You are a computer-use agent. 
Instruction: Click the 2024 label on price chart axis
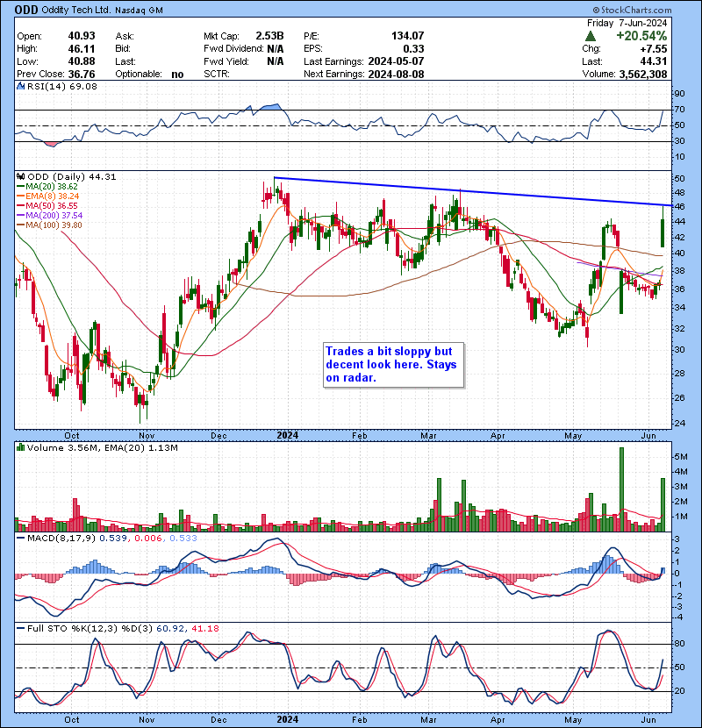point(288,436)
